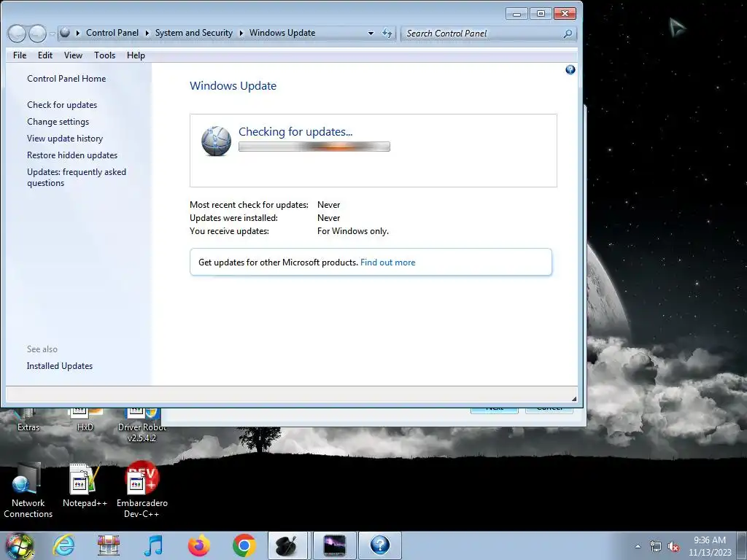Launch Firefox from the taskbar
This screenshot has width=747, height=560.
(198, 545)
